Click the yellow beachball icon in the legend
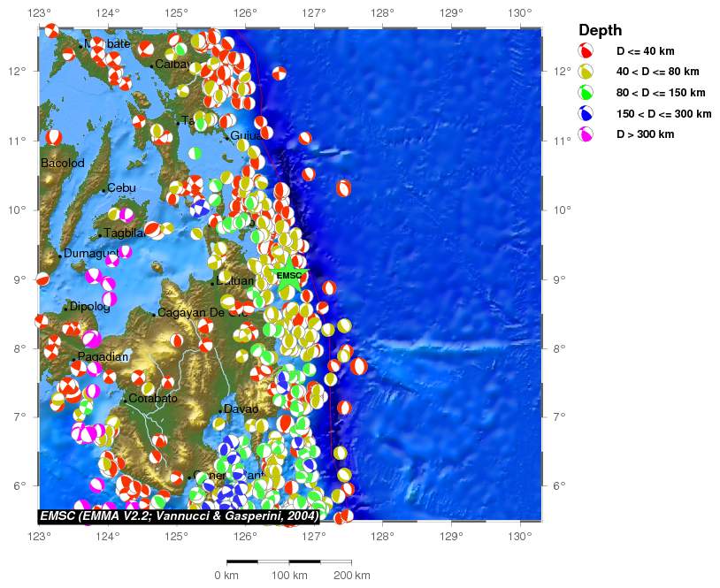Screen dimensions: 720x588 (x=586, y=72)
